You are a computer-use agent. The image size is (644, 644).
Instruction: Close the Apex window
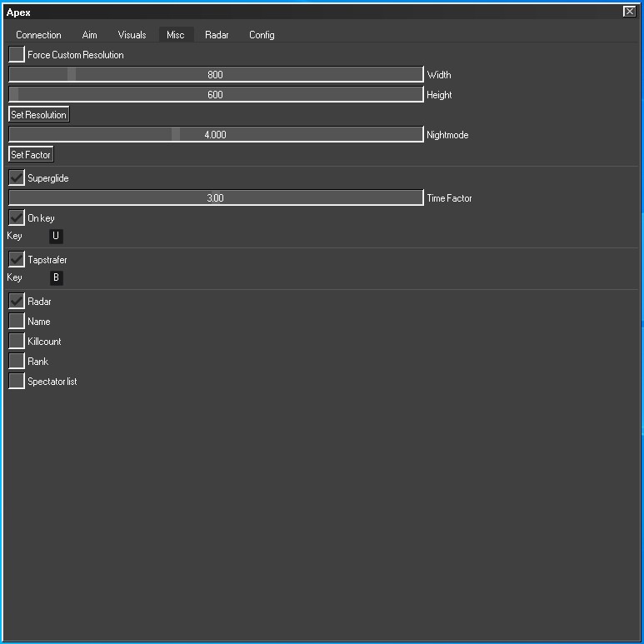coord(629,12)
